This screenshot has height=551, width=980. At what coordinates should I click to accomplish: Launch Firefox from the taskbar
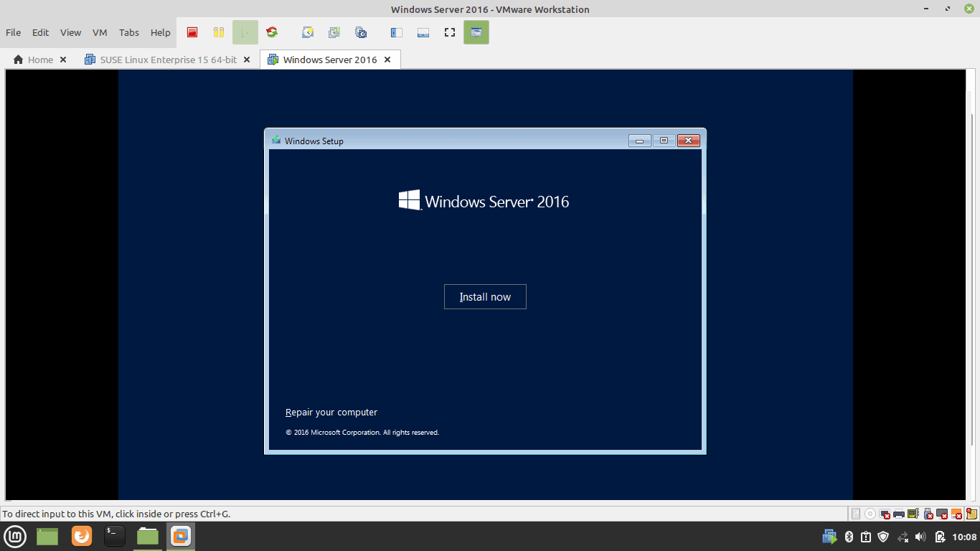pos(82,536)
